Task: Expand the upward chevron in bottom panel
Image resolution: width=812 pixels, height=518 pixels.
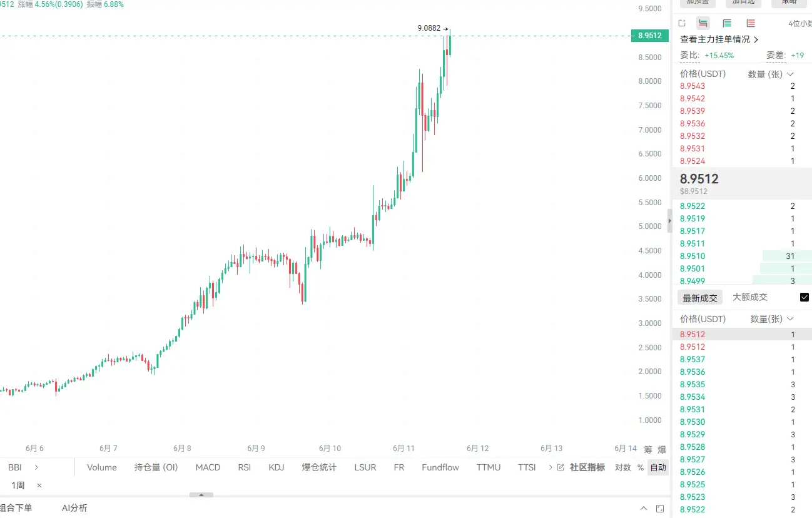Action: tap(644, 509)
